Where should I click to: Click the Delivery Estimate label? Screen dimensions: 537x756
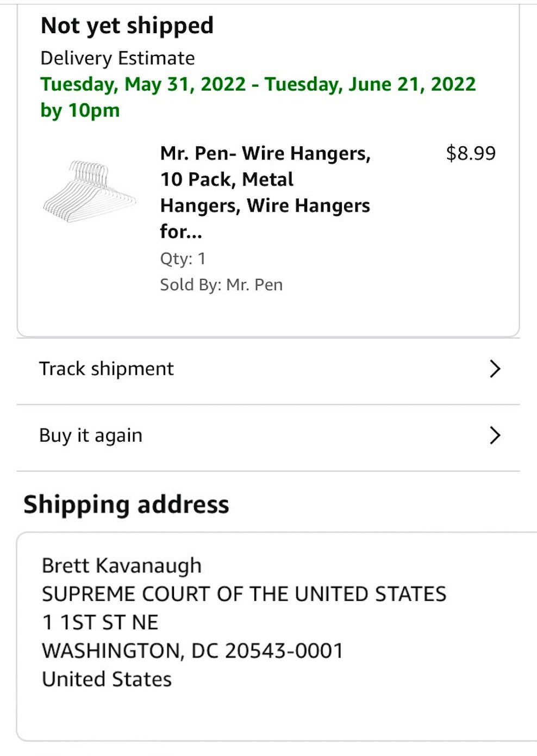117,58
